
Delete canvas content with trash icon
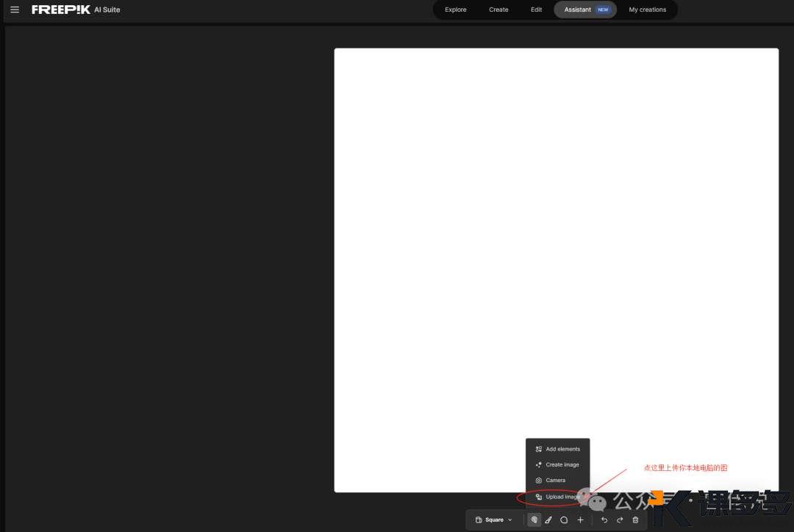[636, 520]
